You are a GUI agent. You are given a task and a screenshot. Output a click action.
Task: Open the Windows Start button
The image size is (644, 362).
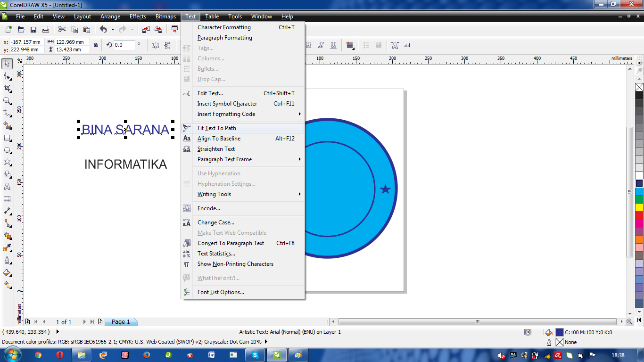click(12, 354)
